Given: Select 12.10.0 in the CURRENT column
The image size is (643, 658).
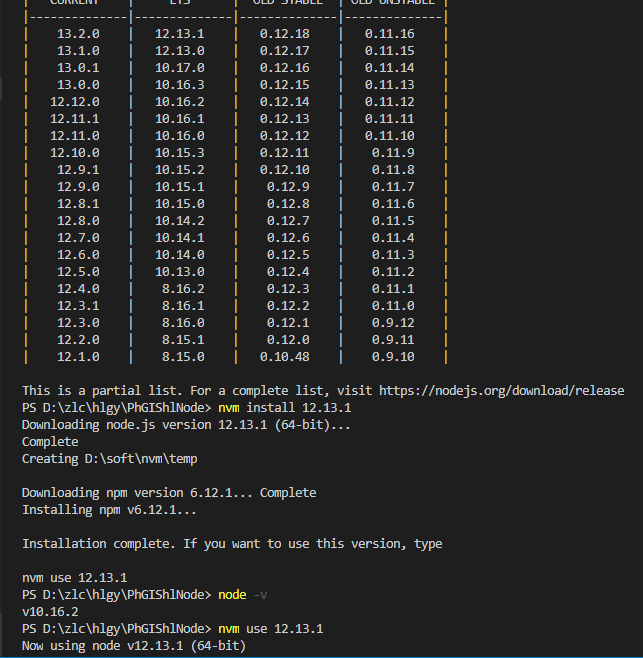Looking at the screenshot, I should click(x=77, y=152).
